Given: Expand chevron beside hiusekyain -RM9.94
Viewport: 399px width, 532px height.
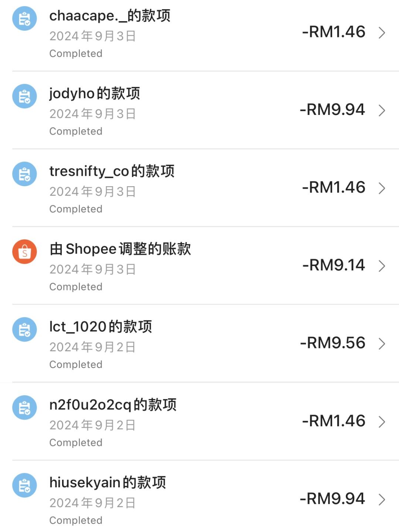Looking at the screenshot, I should point(382,499).
